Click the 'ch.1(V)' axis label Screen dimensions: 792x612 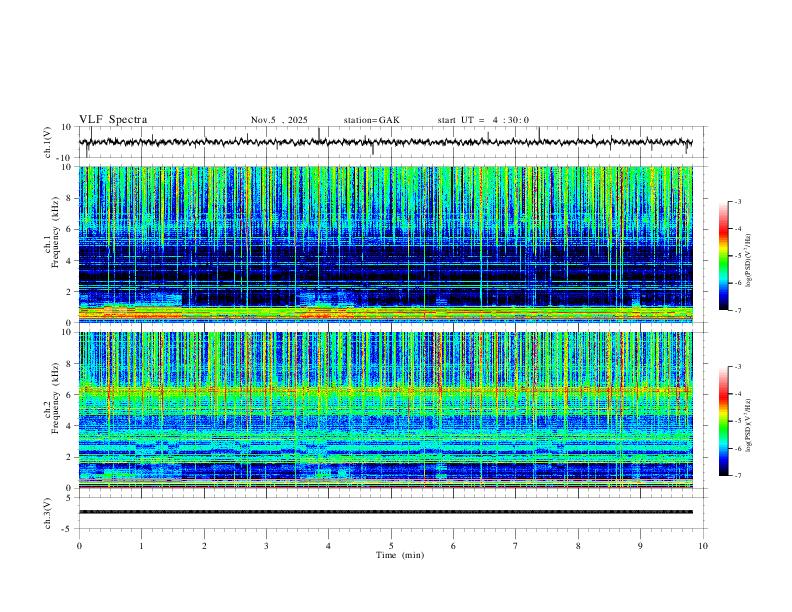[48, 142]
